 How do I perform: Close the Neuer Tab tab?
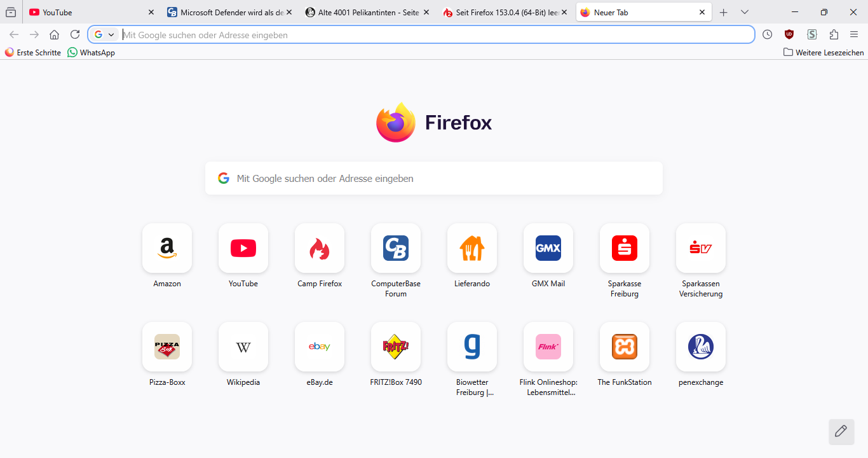(x=702, y=12)
